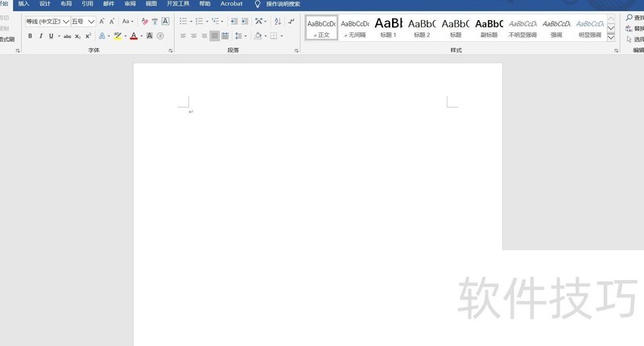This screenshot has width=644, height=346.
Task: Open the font size dropdown
Action: click(91, 22)
